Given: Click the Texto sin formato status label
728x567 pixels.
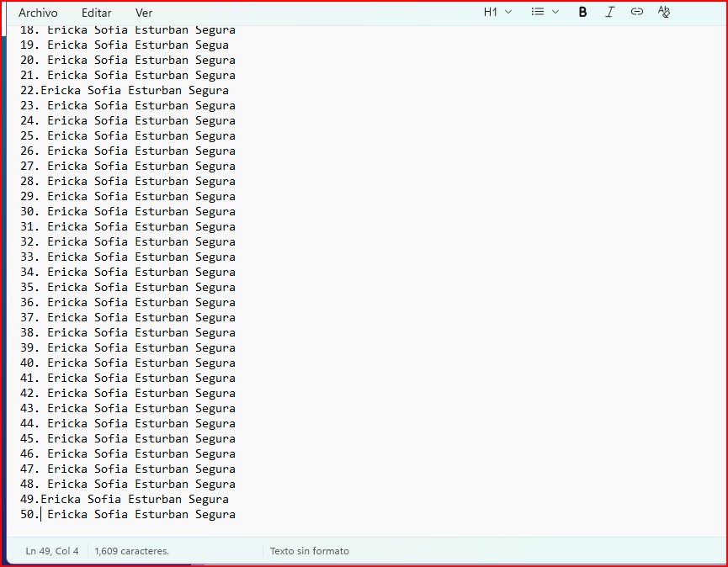Looking at the screenshot, I should 309,551.
